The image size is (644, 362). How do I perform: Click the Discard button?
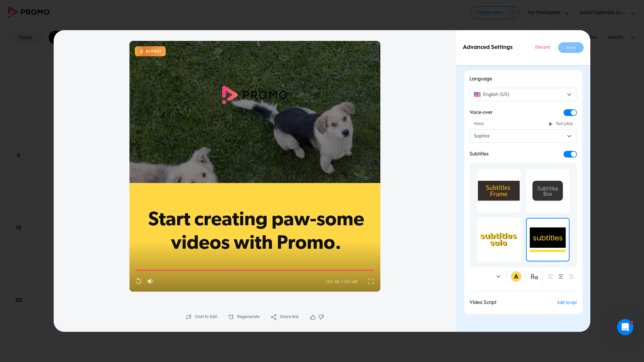coord(542,47)
